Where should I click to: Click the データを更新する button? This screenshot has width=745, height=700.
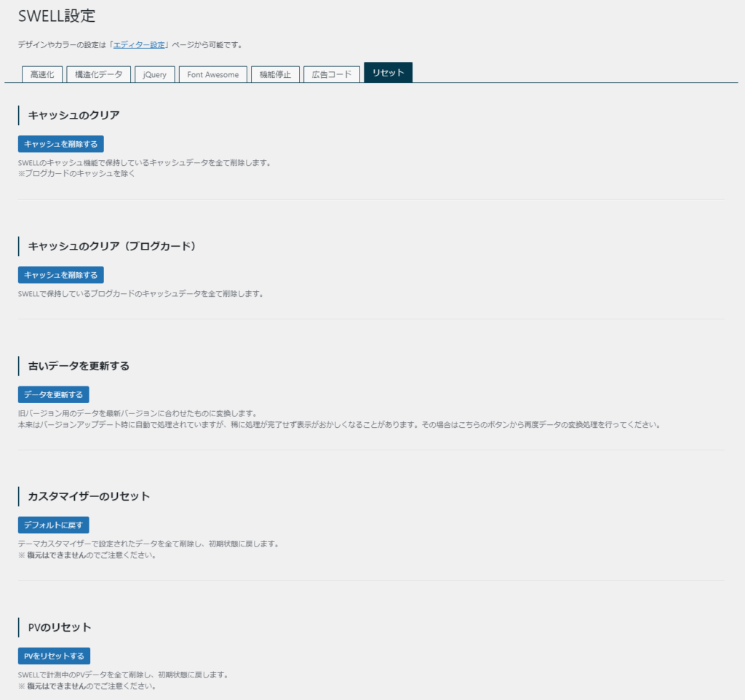[52, 394]
